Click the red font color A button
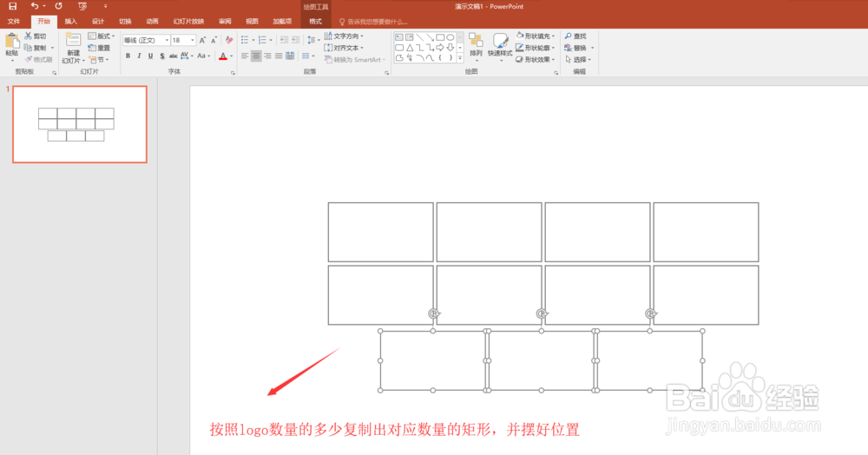This screenshot has height=455, width=868. click(x=223, y=56)
